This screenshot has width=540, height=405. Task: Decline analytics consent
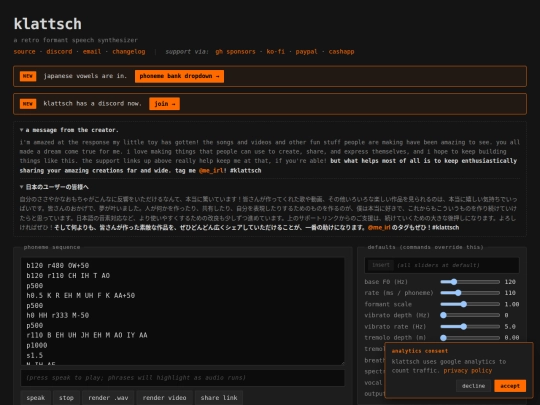(473, 386)
